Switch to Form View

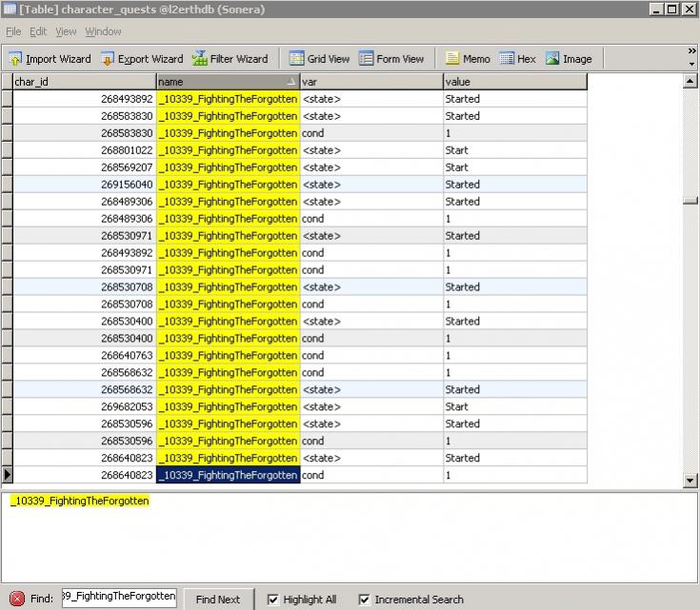click(390, 59)
